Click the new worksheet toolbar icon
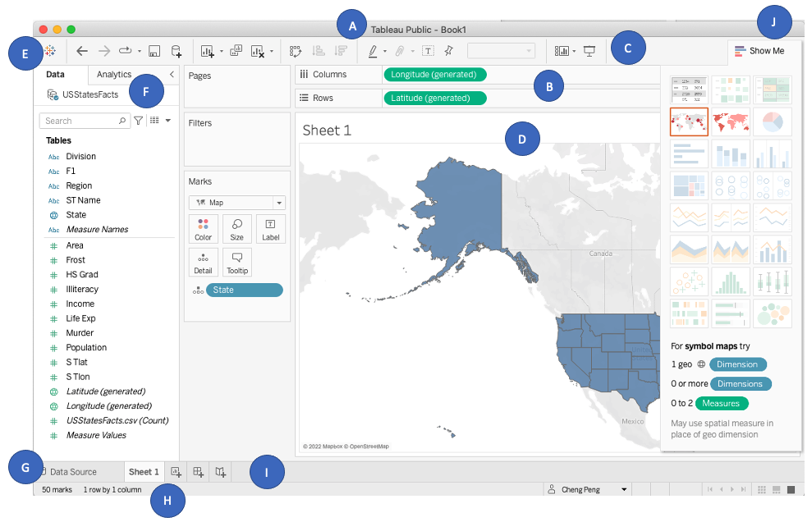The width and height of the screenshot is (812, 522). pos(207,51)
